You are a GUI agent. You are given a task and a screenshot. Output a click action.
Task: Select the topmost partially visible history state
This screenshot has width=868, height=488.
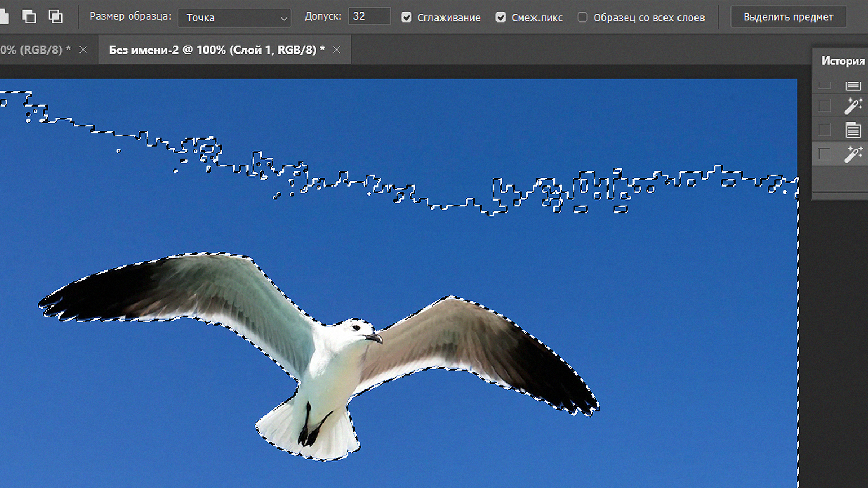click(853, 86)
